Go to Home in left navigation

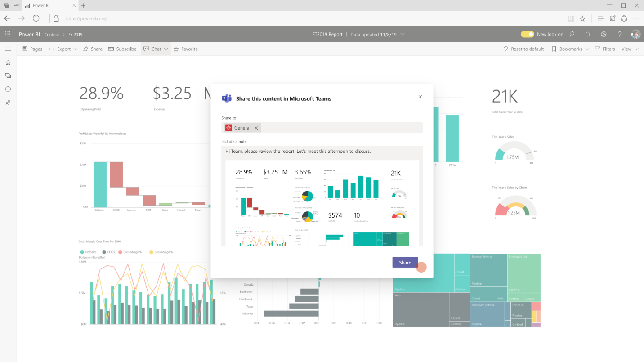pyautogui.click(x=8, y=63)
